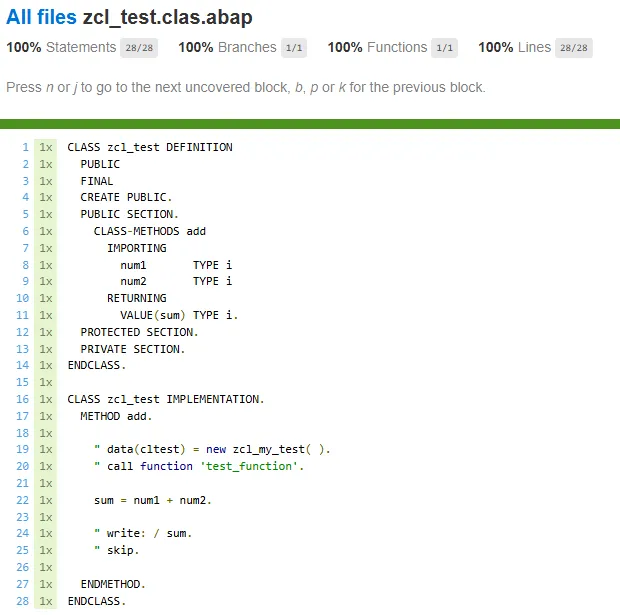The height and width of the screenshot is (615, 620).
Task: Click code line ENDMETHOD.
Action: pos(113,585)
